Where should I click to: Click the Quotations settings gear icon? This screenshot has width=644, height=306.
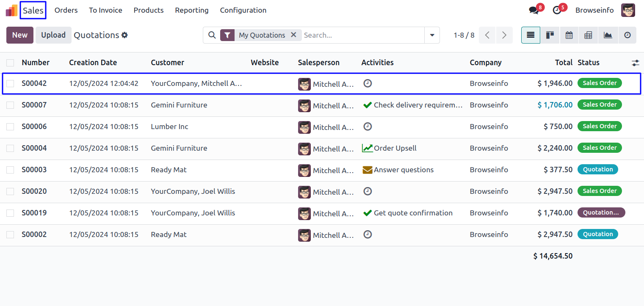[x=124, y=35]
